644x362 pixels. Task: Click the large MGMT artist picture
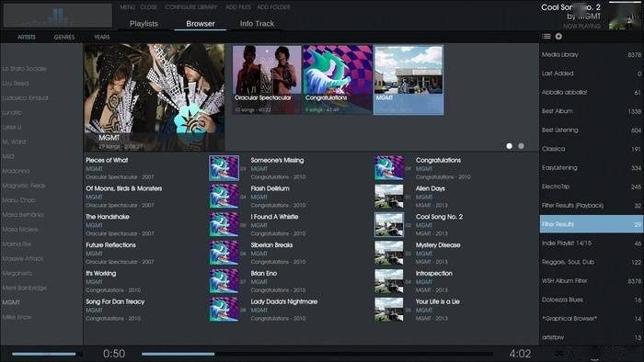(x=155, y=97)
